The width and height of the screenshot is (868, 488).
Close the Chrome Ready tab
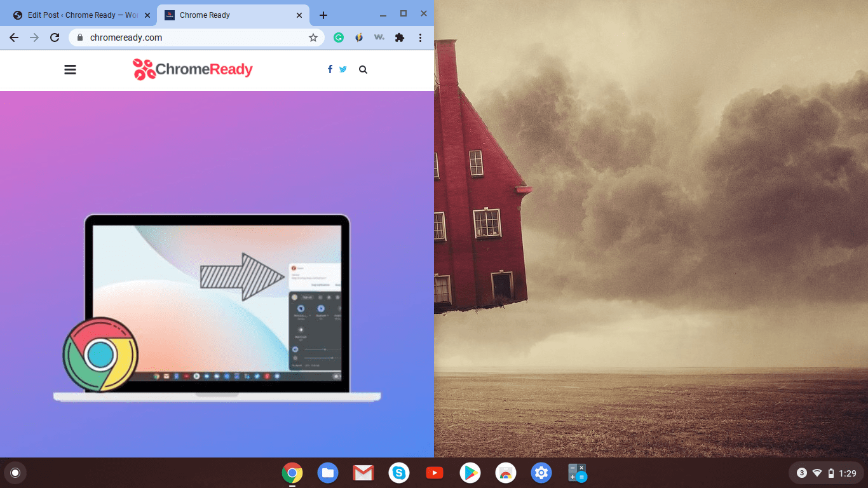point(299,15)
